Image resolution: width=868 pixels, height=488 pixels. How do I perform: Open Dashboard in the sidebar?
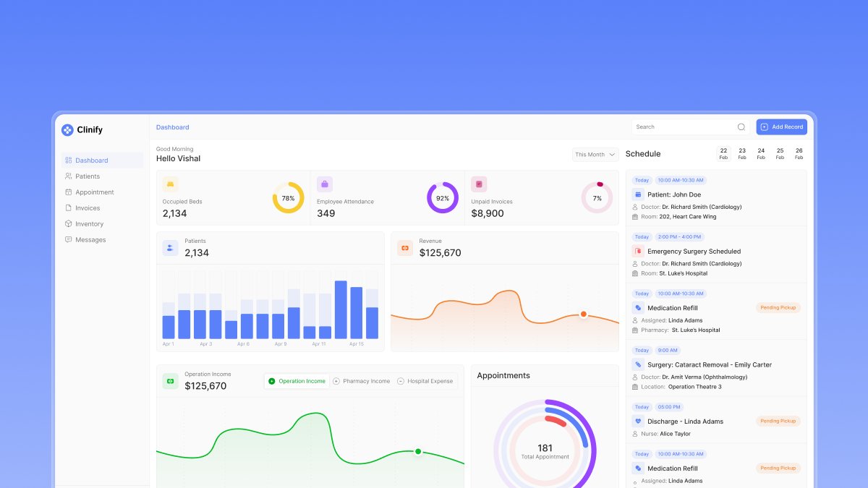pos(102,160)
